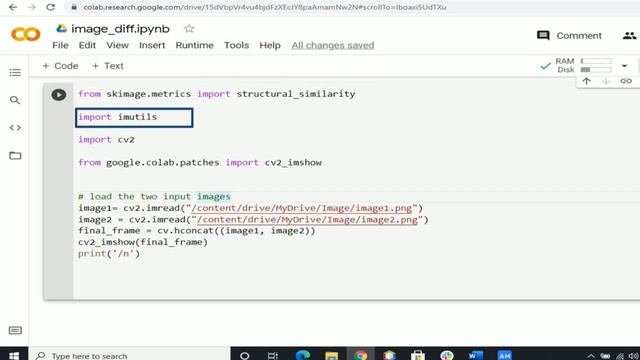This screenshot has width=640, height=360.
Task: Open File Explorer from taskbar
Action: (331, 356)
